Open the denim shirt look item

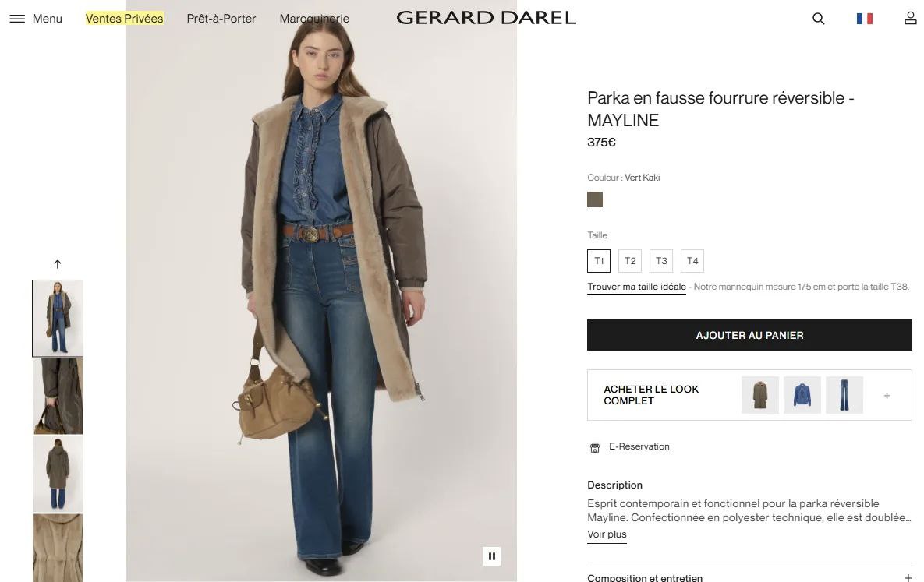802,395
